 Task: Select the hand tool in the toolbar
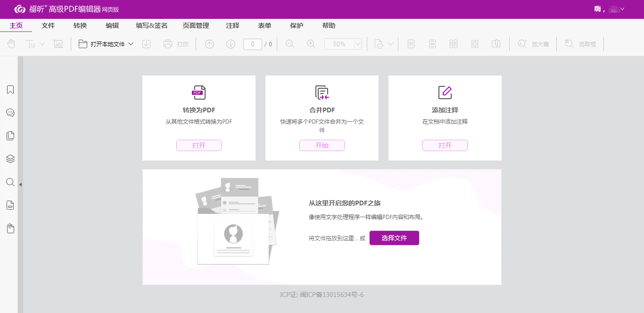point(11,44)
